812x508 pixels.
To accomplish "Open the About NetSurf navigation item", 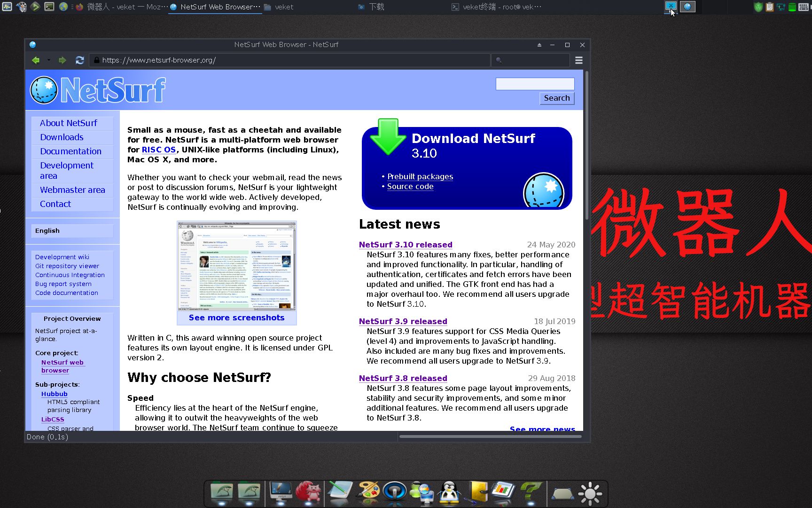I will [72, 123].
